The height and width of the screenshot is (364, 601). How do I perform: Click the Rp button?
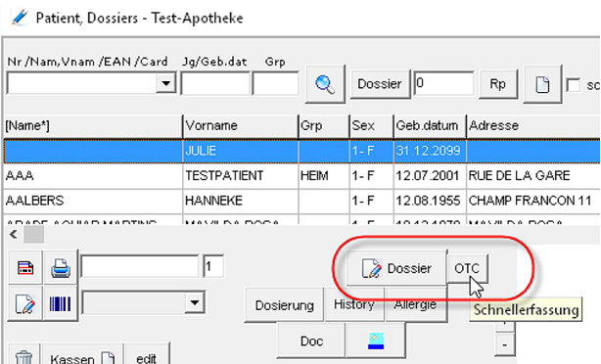[x=497, y=84]
